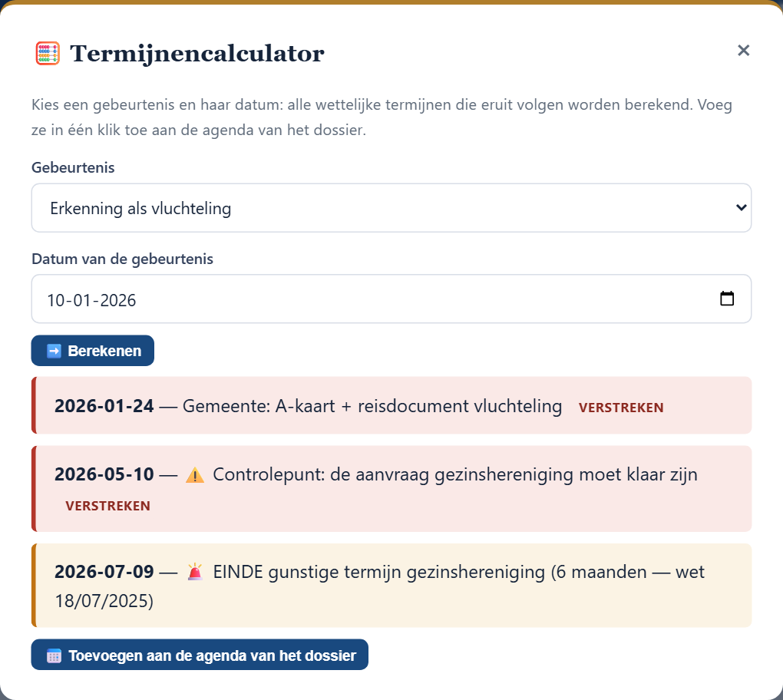Click the warning triangle icon in Controlepunt row

click(195, 475)
